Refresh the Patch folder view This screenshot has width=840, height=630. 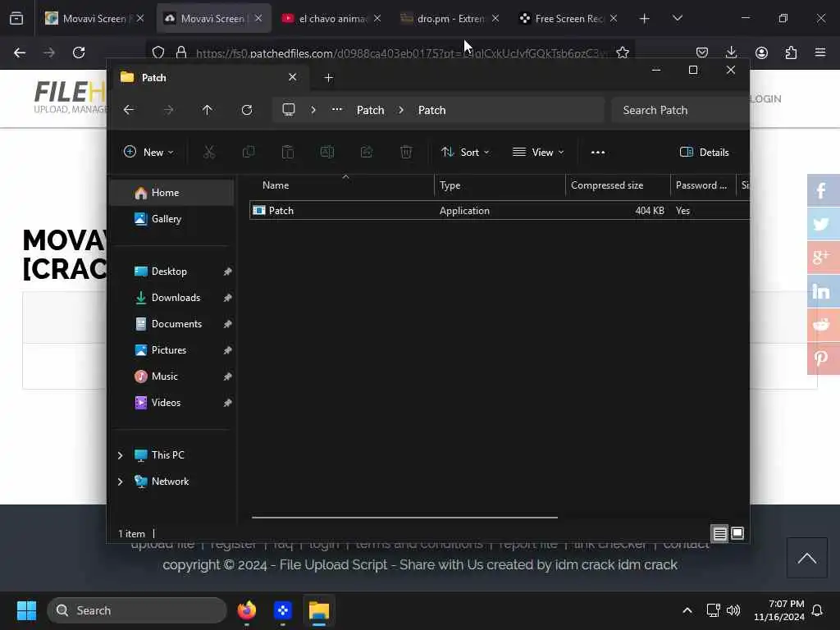[247, 110]
